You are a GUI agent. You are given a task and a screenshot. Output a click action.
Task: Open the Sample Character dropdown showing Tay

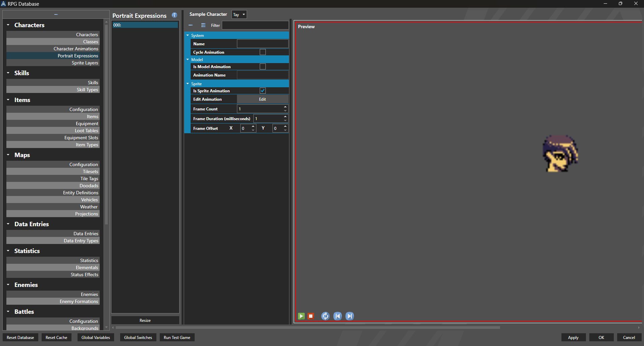click(239, 14)
